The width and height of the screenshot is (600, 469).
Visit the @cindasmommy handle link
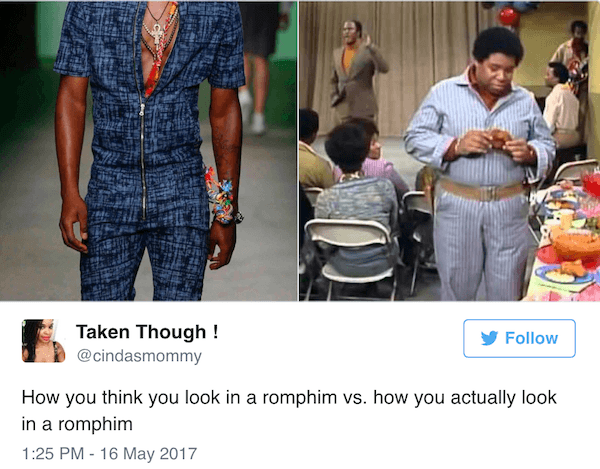(139, 356)
